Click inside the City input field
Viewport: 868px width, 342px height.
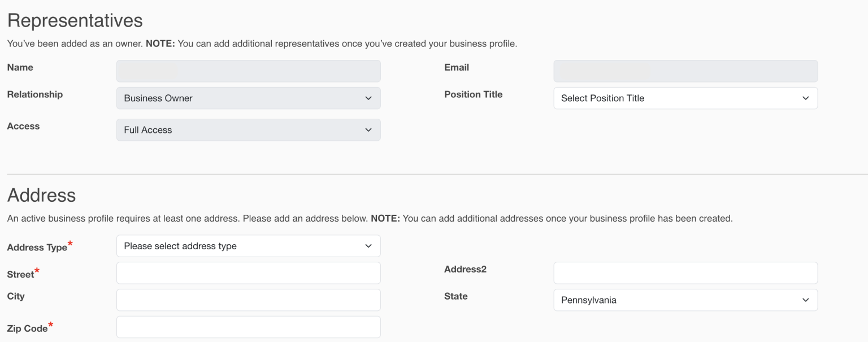coord(248,300)
